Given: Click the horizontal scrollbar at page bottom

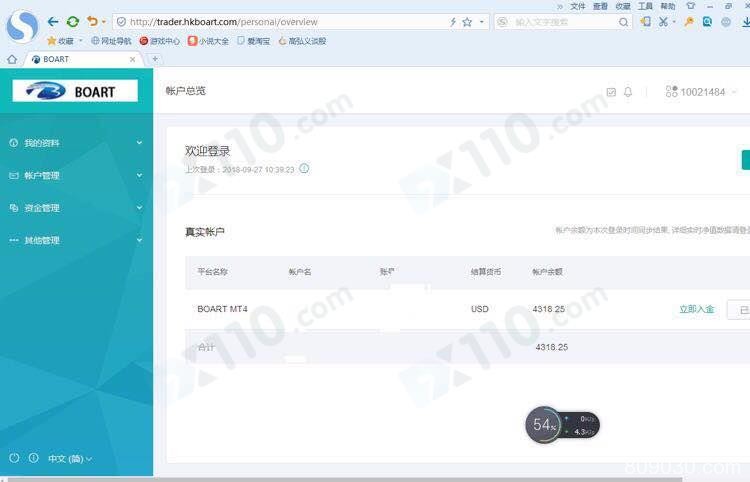Looking at the screenshot, I should point(344,479).
